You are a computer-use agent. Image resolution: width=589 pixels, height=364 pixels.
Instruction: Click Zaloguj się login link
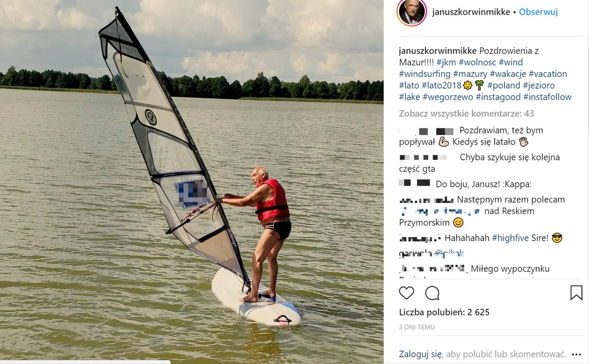coord(420,354)
